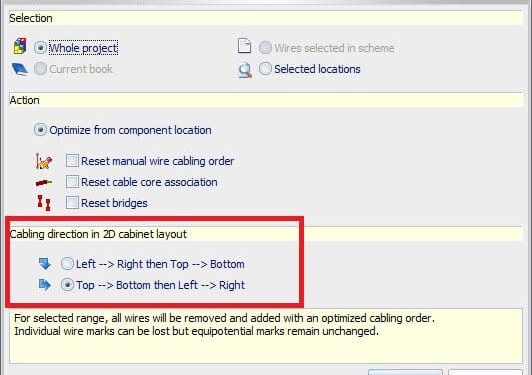Choose Optimize from component location
This screenshot has height=375, width=532.
[40, 130]
